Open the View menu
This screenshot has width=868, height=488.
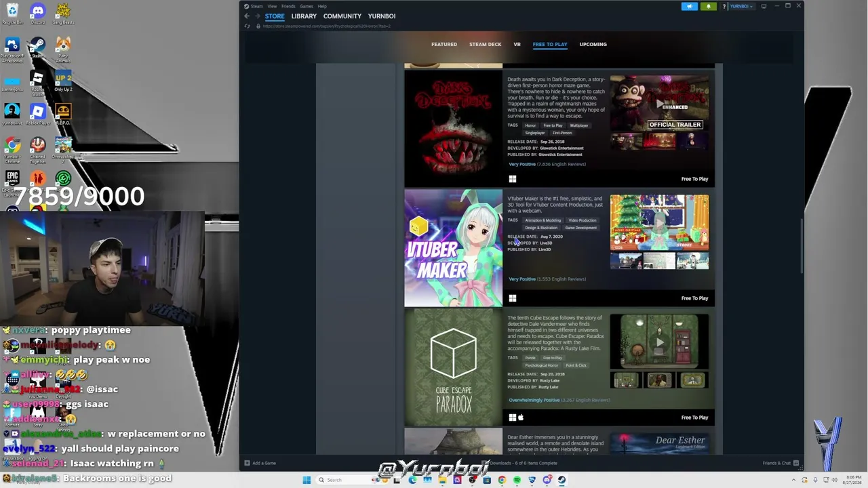point(272,6)
